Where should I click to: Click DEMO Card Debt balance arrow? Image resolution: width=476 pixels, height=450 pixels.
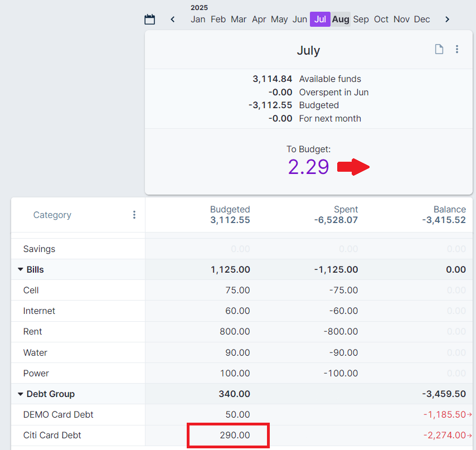click(469, 415)
